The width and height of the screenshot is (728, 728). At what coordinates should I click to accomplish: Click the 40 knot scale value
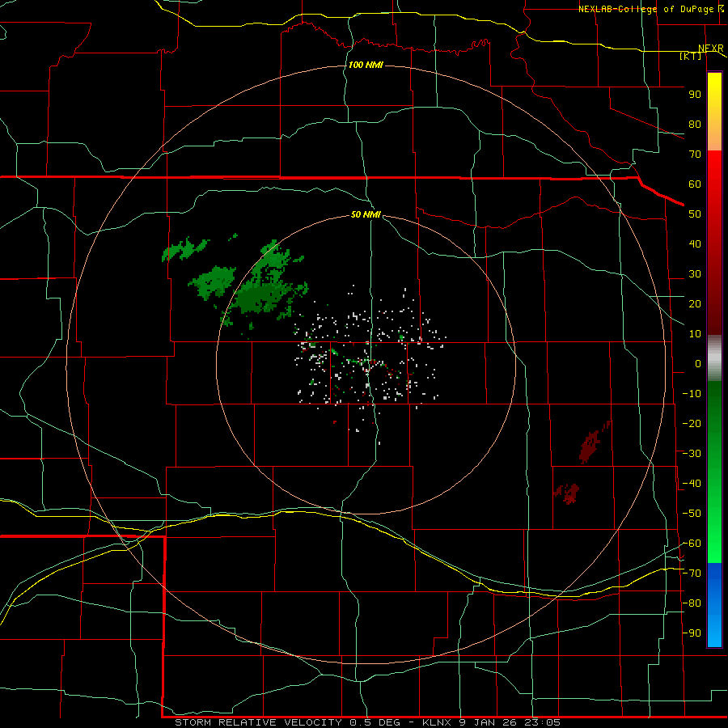click(695, 244)
